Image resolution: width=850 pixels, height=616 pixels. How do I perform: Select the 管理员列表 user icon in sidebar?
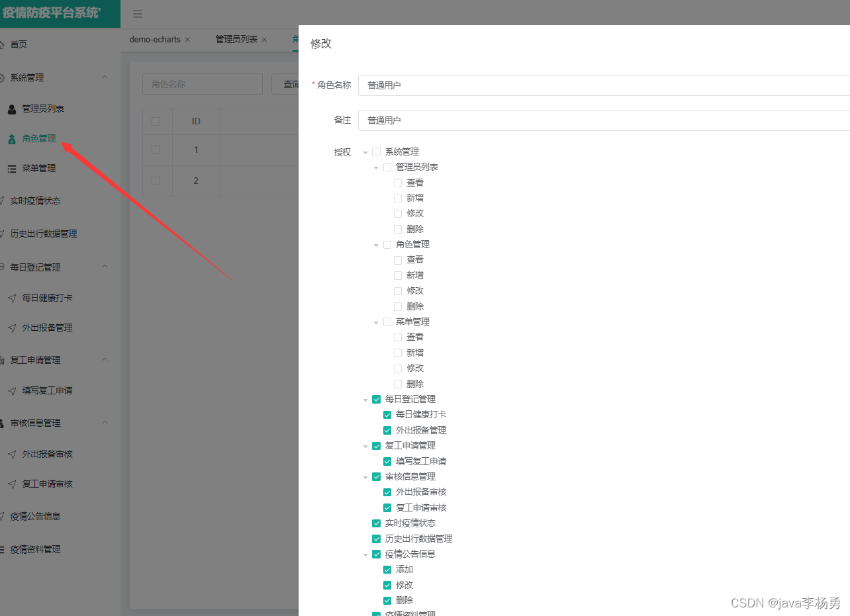(x=11, y=109)
